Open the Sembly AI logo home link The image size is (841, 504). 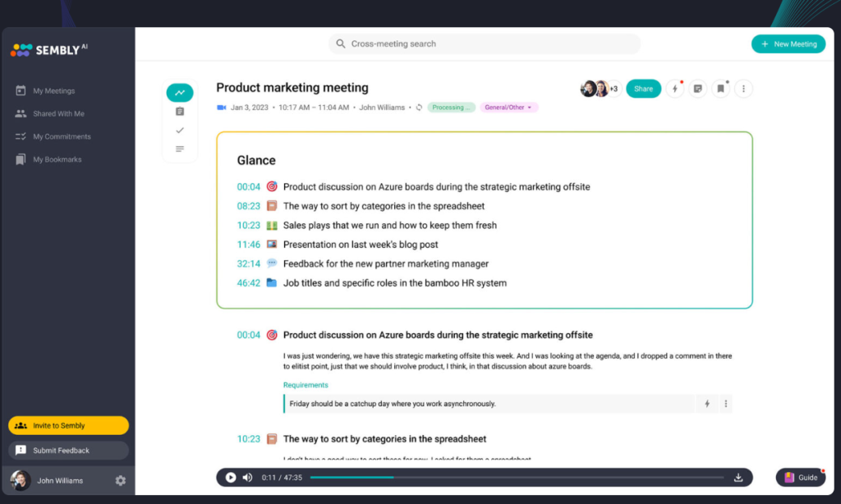[48, 50]
